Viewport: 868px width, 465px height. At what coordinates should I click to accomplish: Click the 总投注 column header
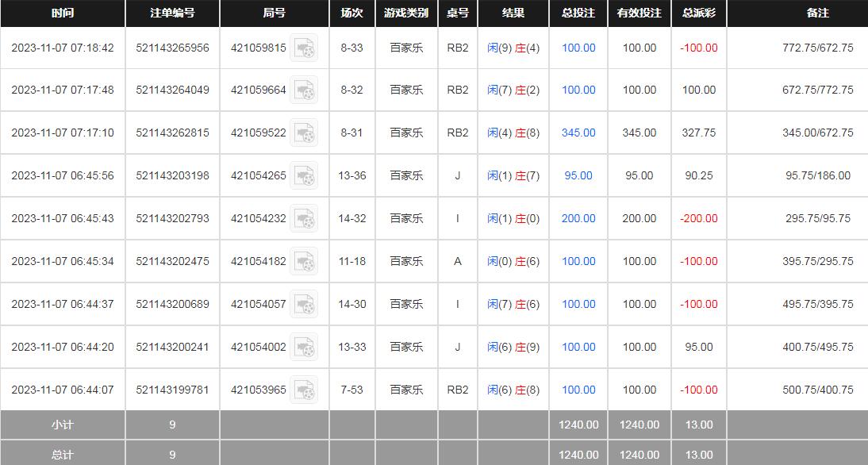[578, 13]
